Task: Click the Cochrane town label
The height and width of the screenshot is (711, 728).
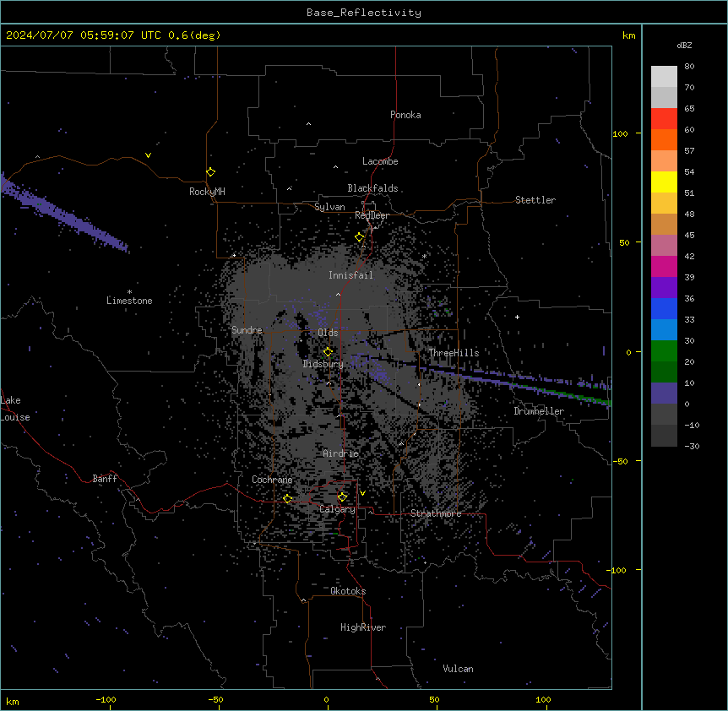Action: click(272, 480)
